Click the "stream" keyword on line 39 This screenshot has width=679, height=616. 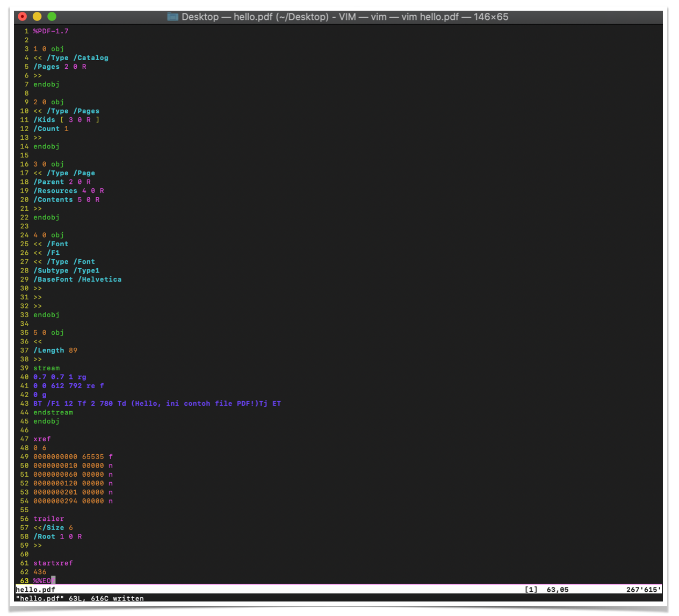tap(47, 368)
